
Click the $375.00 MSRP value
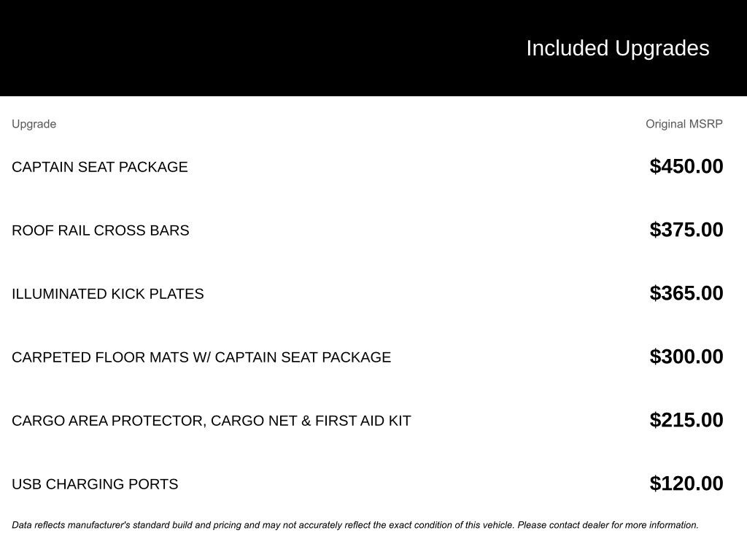coord(686,230)
